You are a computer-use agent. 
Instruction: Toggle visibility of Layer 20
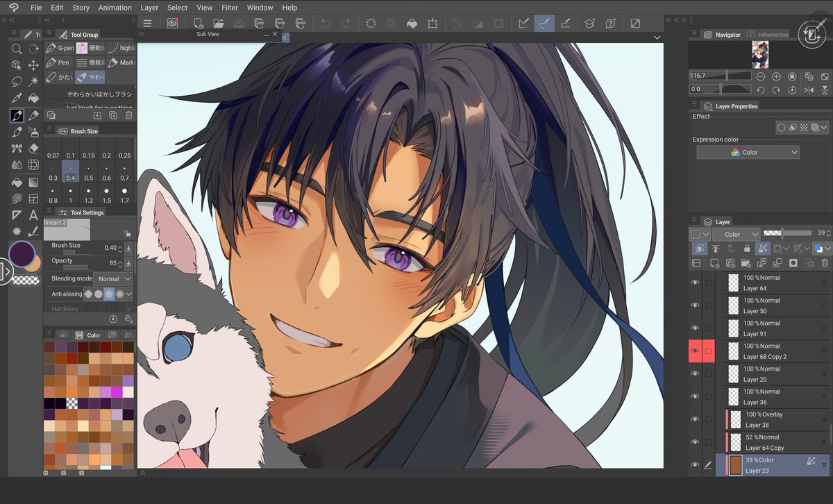695,373
